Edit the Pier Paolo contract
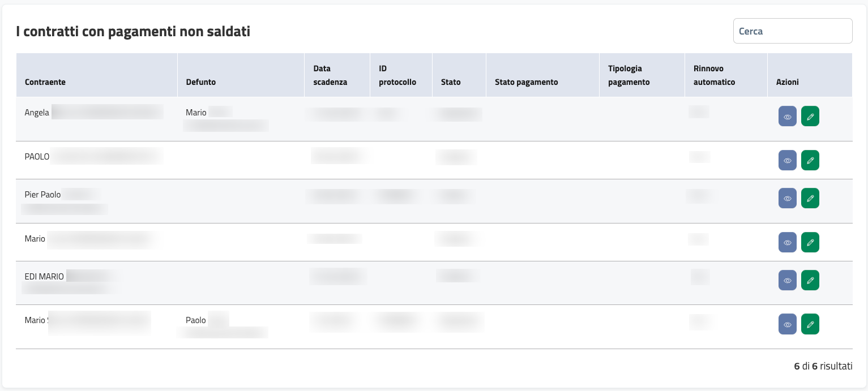 pyautogui.click(x=810, y=198)
